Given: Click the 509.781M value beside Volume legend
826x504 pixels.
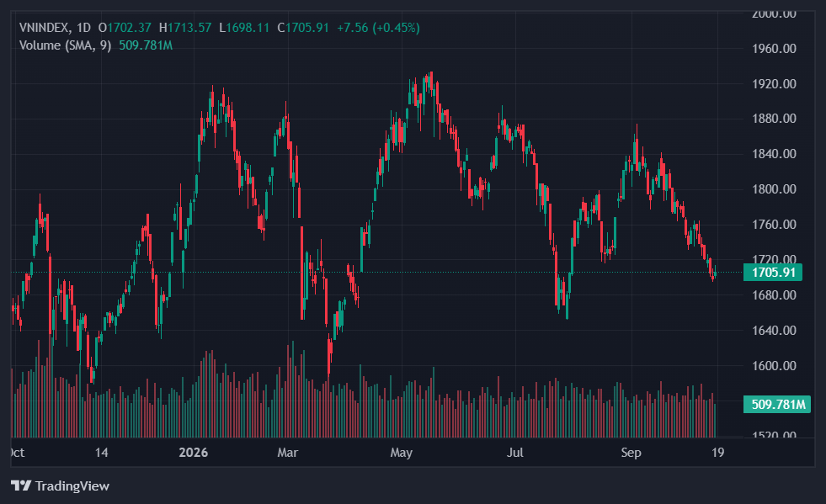Looking at the screenshot, I should pos(146,45).
